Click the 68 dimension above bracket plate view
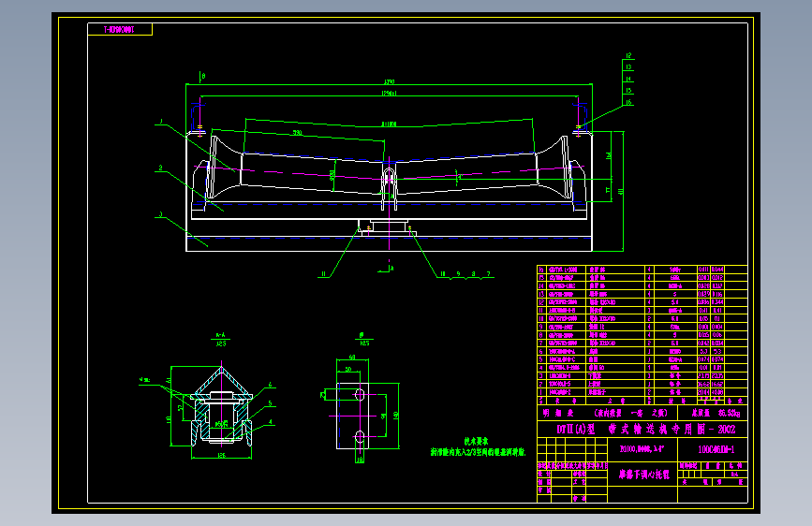The width and height of the screenshot is (812, 526). click(351, 358)
